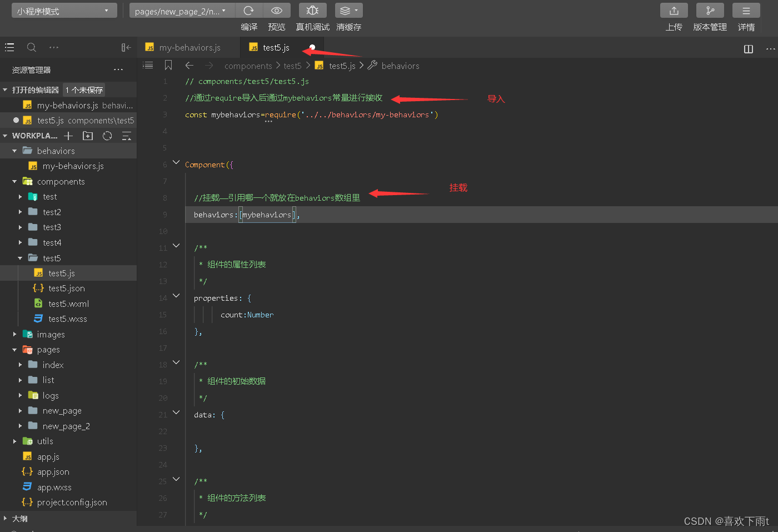
Task: Click the unsaved dot on test5.js tab
Action: [x=312, y=47]
